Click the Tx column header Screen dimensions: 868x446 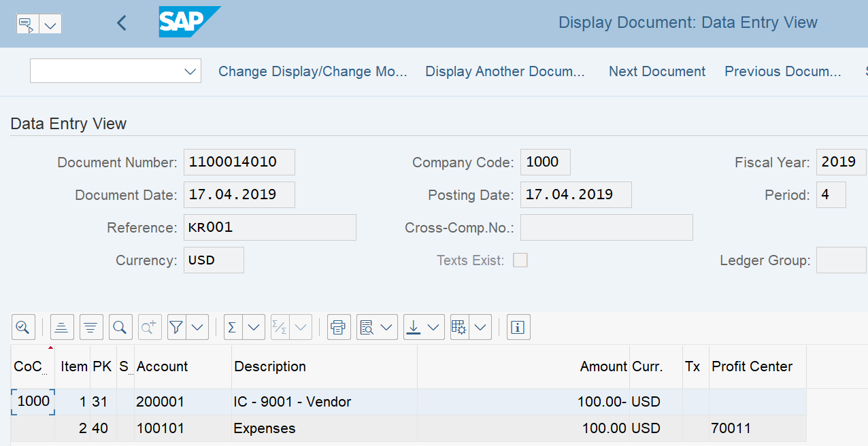click(x=696, y=366)
